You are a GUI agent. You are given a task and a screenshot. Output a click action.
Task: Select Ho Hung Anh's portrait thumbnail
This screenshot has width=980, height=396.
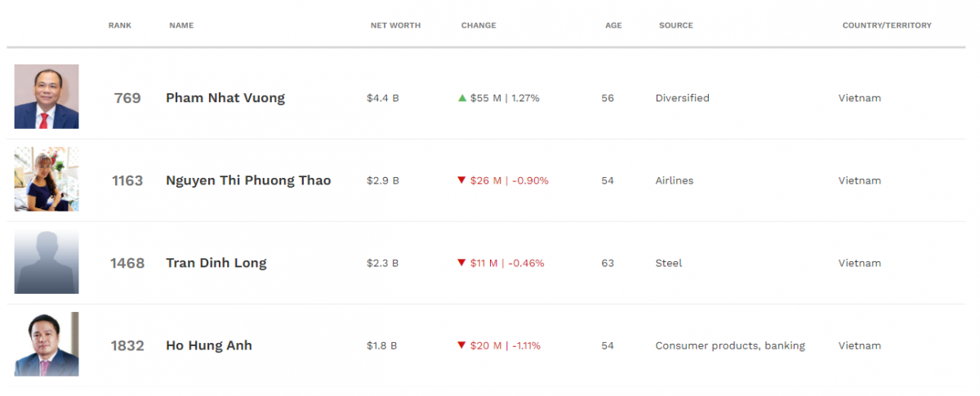pos(47,345)
